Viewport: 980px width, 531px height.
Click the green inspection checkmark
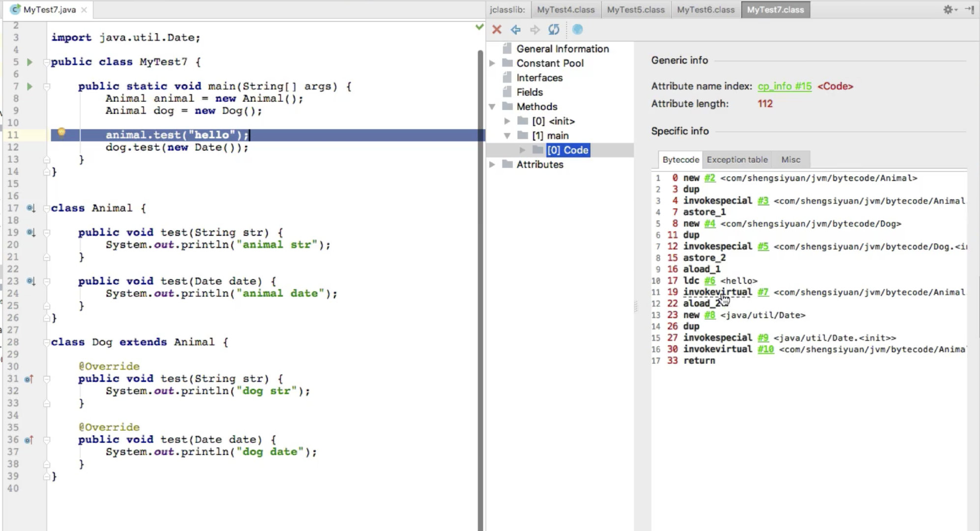(479, 27)
